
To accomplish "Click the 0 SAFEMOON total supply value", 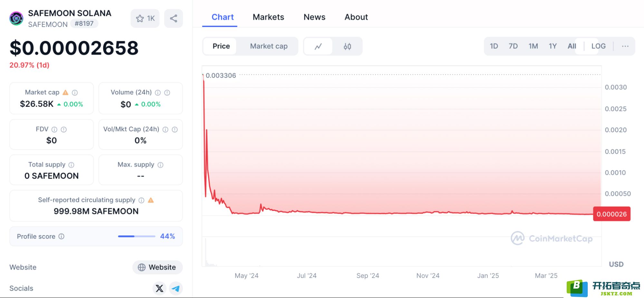I will (52, 176).
